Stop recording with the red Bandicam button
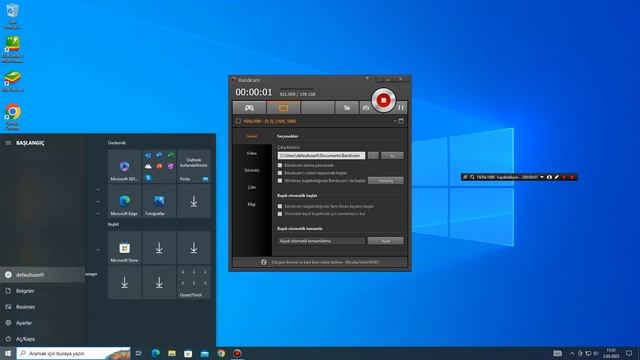Screen dimensions: 640x360 [x=383, y=100]
